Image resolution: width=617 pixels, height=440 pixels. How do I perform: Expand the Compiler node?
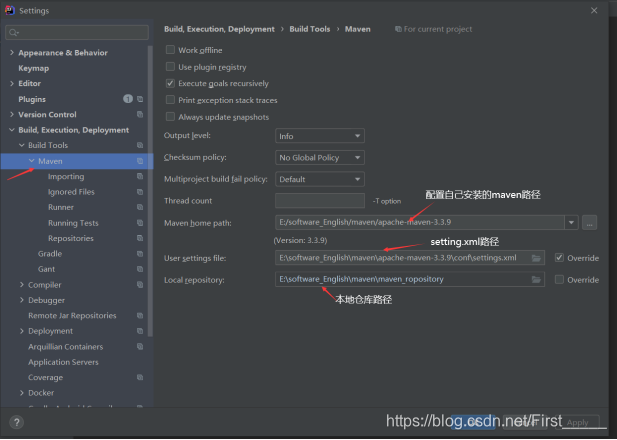[x=22, y=284]
